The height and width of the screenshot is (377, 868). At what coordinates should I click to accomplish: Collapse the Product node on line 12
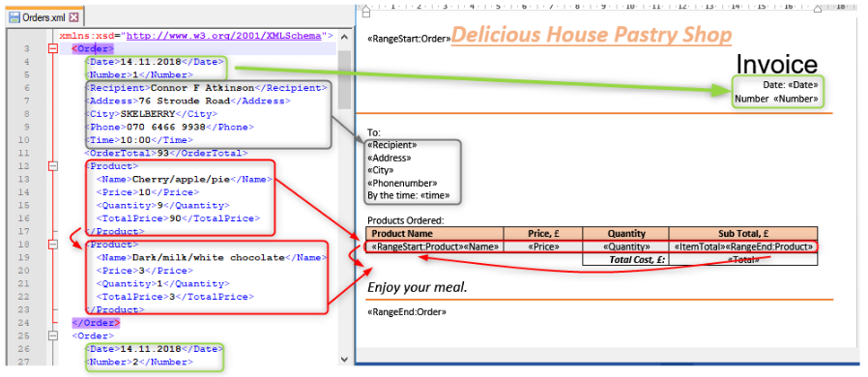53,165
